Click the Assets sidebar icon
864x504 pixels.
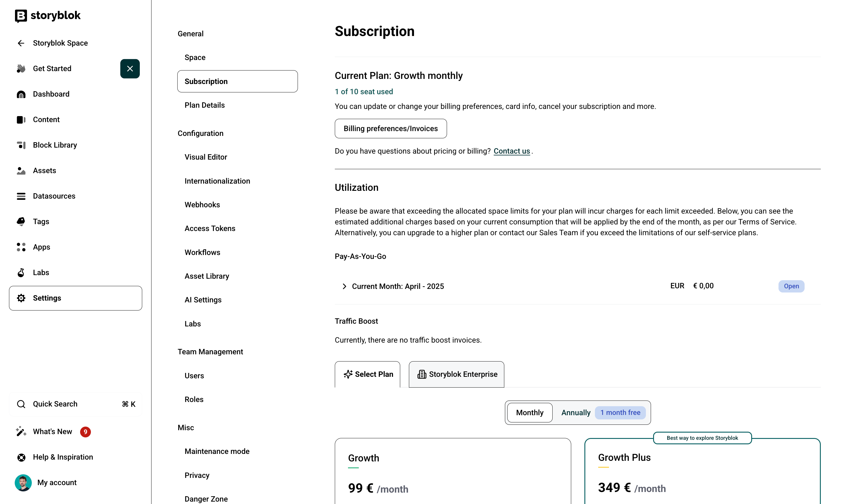coord(21,171)
